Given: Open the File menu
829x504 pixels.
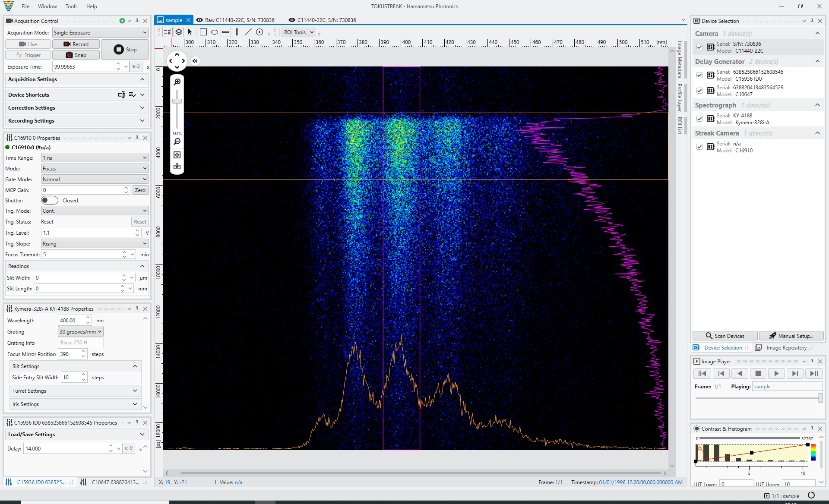Looking at the screenshot, I should [25, 6].
